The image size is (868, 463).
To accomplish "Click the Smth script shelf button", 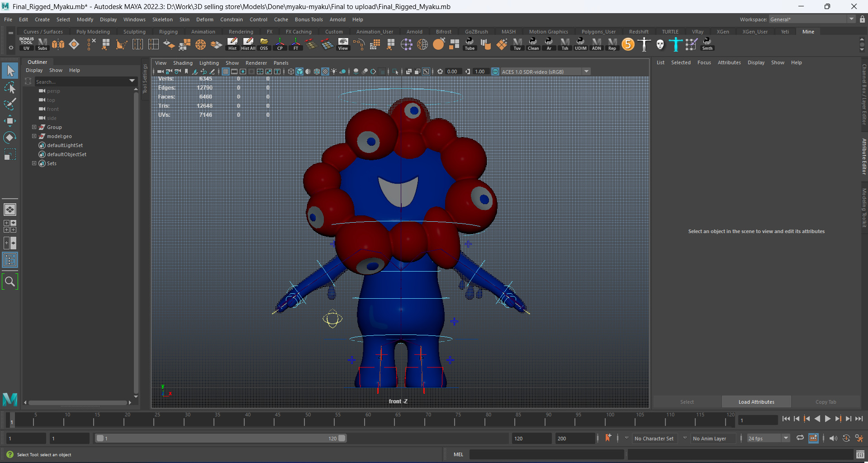I will [x=707, y=44].
